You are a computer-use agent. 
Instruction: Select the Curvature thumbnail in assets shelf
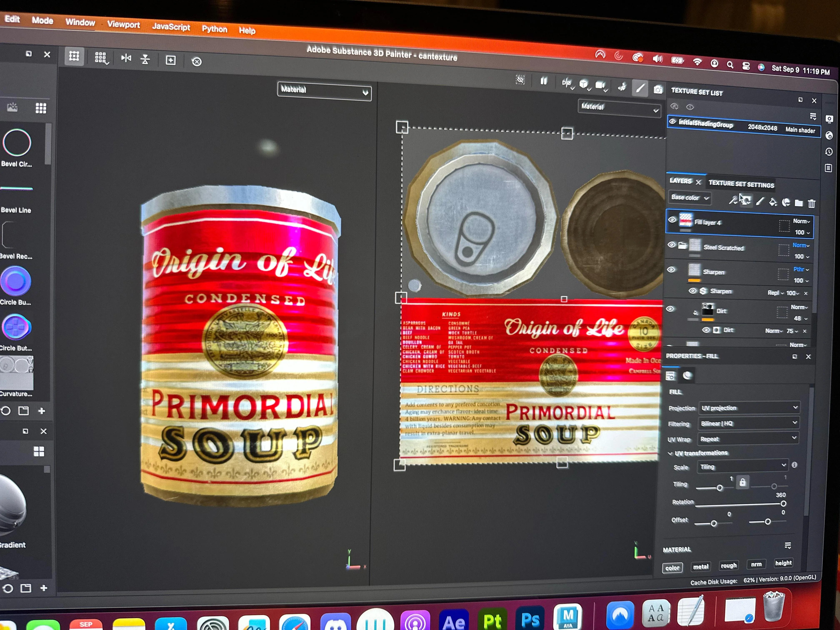click(x=17, y=373)
